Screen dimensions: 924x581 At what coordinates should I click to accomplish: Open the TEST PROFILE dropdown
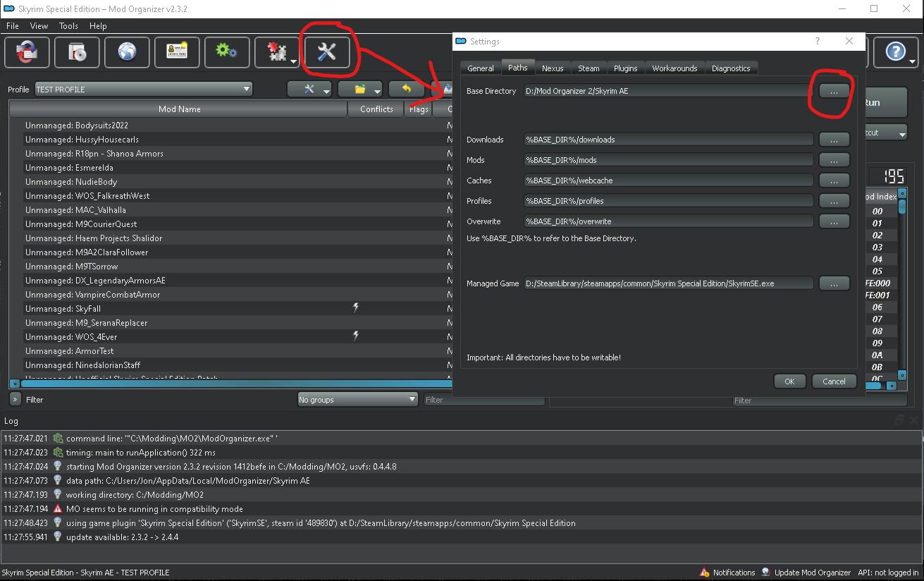click(x=143, y=90)
